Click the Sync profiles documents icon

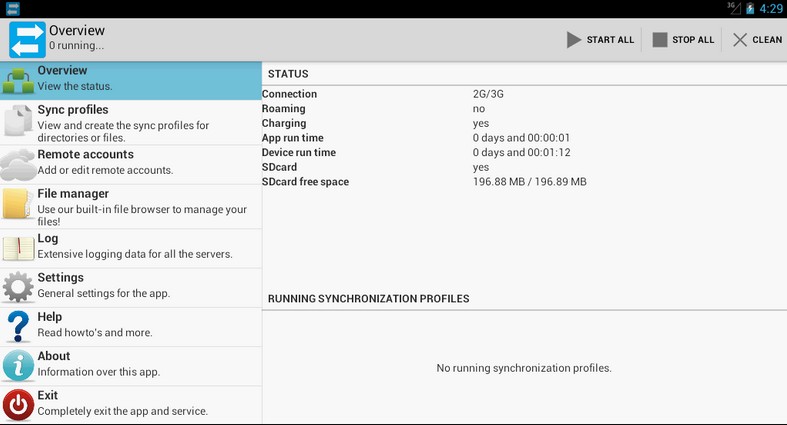18,122
